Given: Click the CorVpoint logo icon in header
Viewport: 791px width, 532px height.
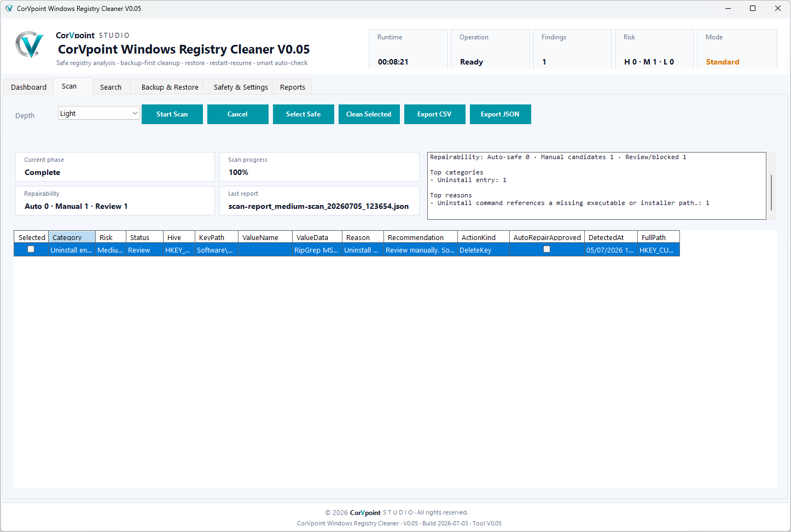Looking at the screenshot, I should tap(30, 45).
